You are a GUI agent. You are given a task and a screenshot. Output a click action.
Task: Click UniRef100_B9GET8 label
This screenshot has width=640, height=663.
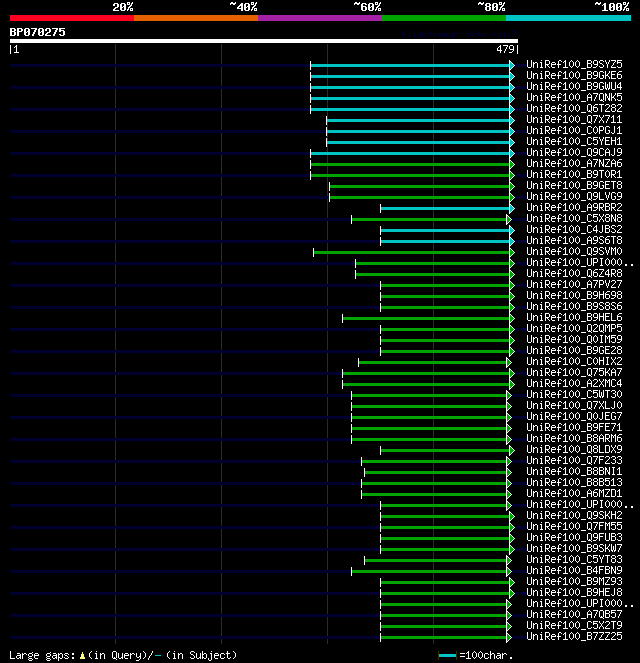coord(574,185)
